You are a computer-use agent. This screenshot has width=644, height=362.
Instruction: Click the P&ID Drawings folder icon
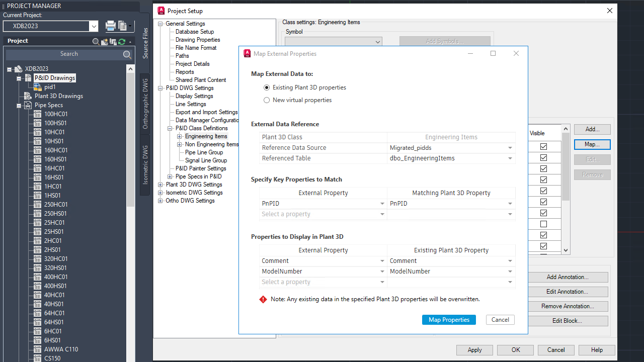28,78
